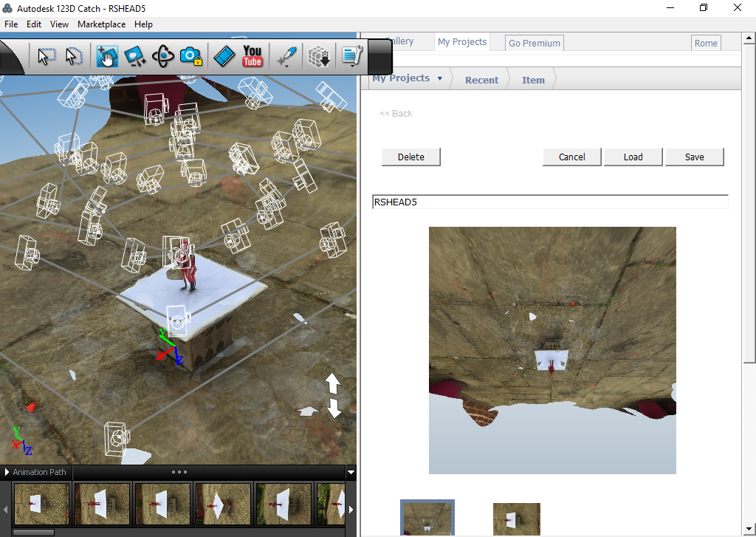Viewport: 756px width, 537px height.
Task: Click the right panel scroll down arrow
Action: point(749,528)
